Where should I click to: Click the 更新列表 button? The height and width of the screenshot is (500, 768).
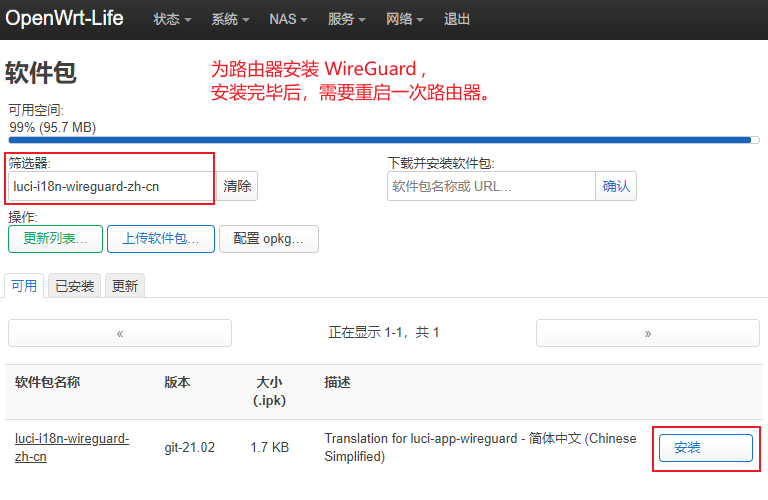55,239
